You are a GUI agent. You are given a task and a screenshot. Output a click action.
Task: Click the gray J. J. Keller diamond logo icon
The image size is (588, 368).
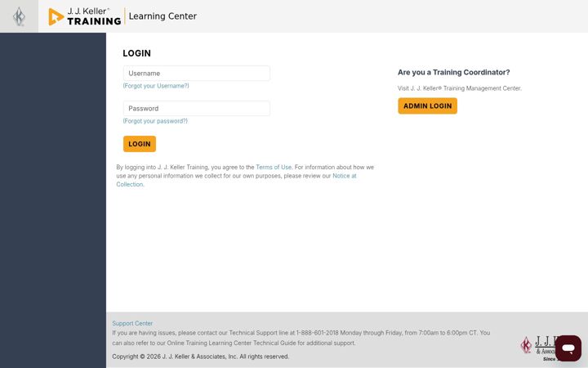19,16
